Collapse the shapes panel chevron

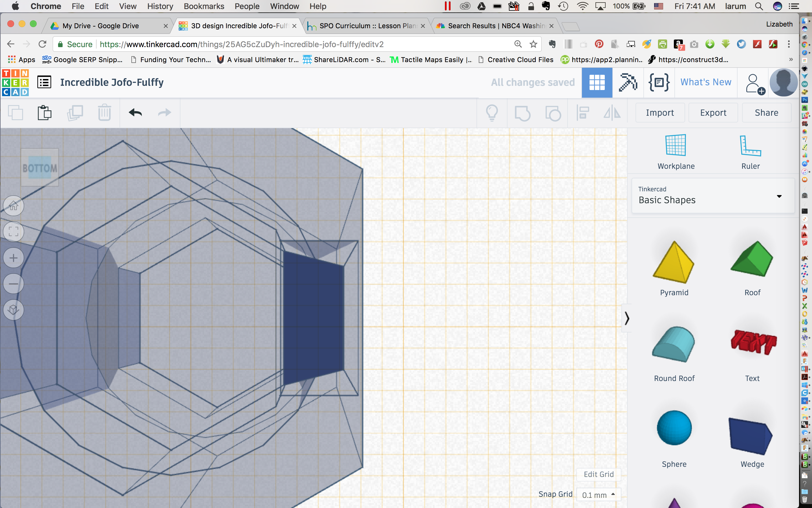[x=626, y=318]
